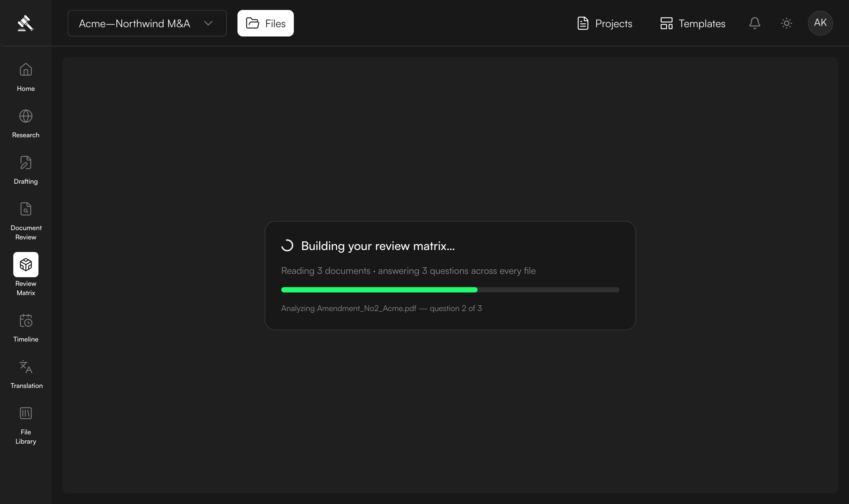The image size is (849, 504).
Task: Open the notifications bell
Action: [x=754, y=23]
